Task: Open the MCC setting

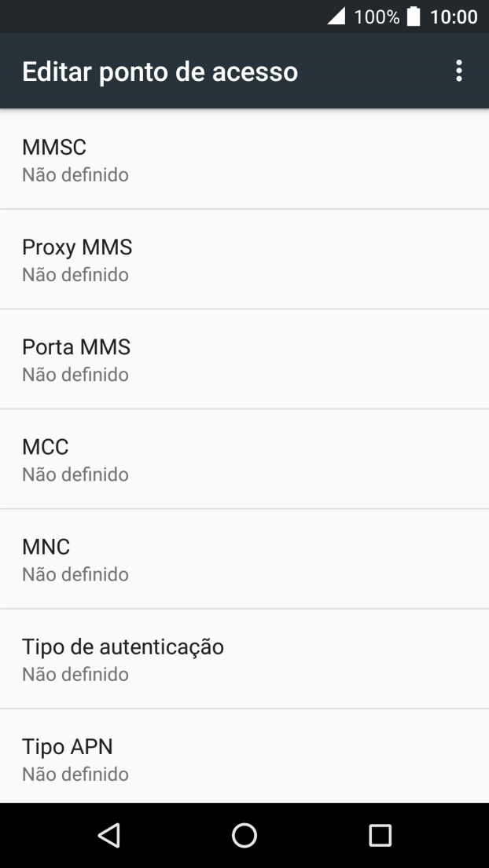Action: pos(244,457)
